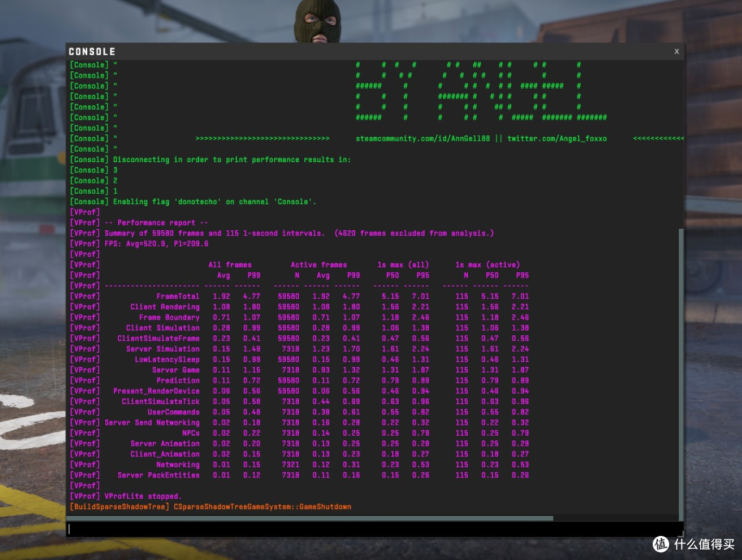Close the console window with the X
This screenshot has width=742, height=560.
coord(676,51)
